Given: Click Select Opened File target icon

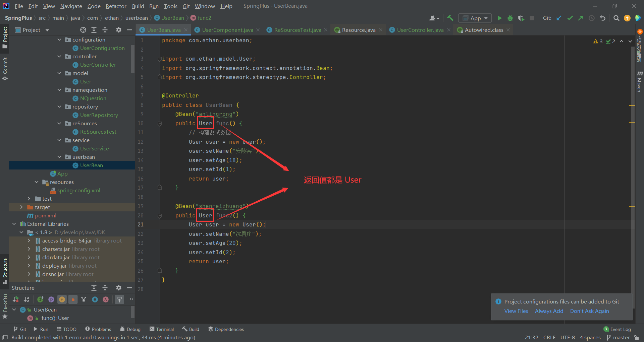Looking at the screenshot, I should tap(83, 30).
